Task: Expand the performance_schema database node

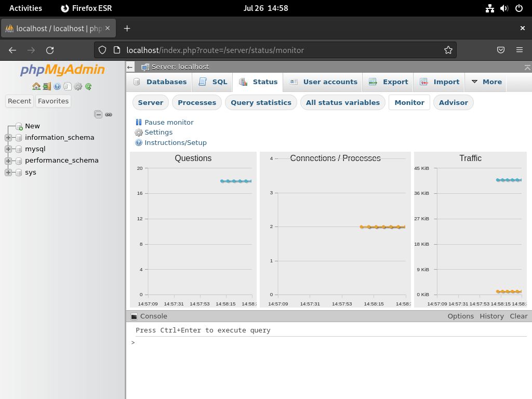Action: click(x=8, y=161)
